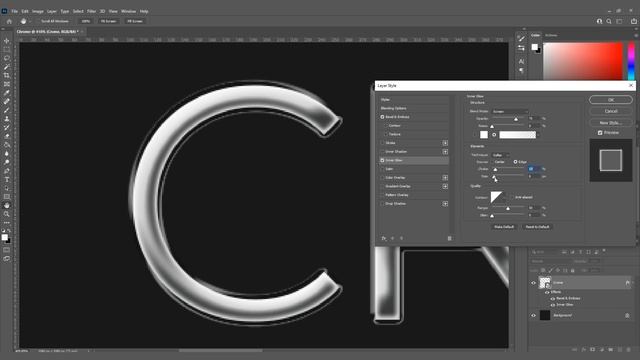The image size is (640, 360).
Task: Select the Frame tool
Action: (7, 84)
